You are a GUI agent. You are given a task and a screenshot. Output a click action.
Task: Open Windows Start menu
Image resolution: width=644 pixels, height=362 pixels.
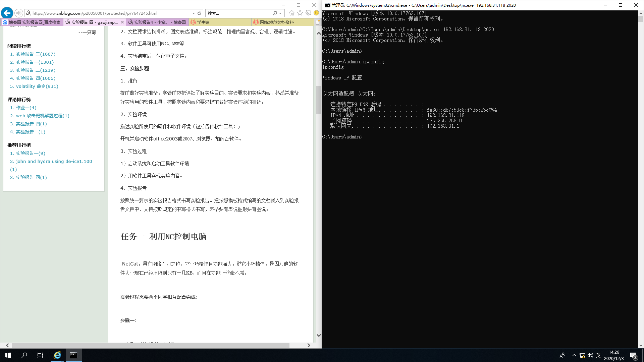pyautogui.click(x=8, y=355)
